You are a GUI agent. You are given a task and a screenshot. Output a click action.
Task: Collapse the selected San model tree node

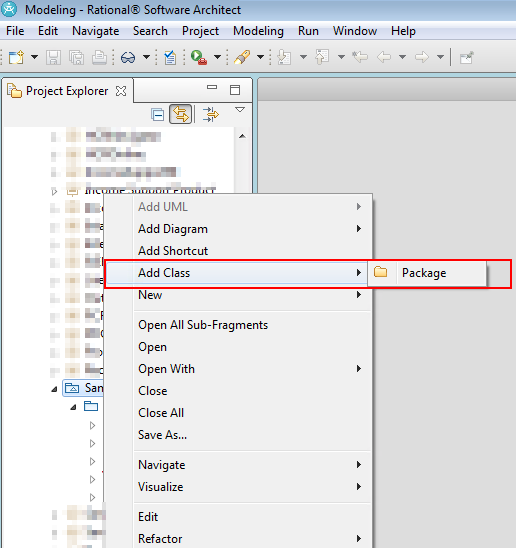click(55, 389)
